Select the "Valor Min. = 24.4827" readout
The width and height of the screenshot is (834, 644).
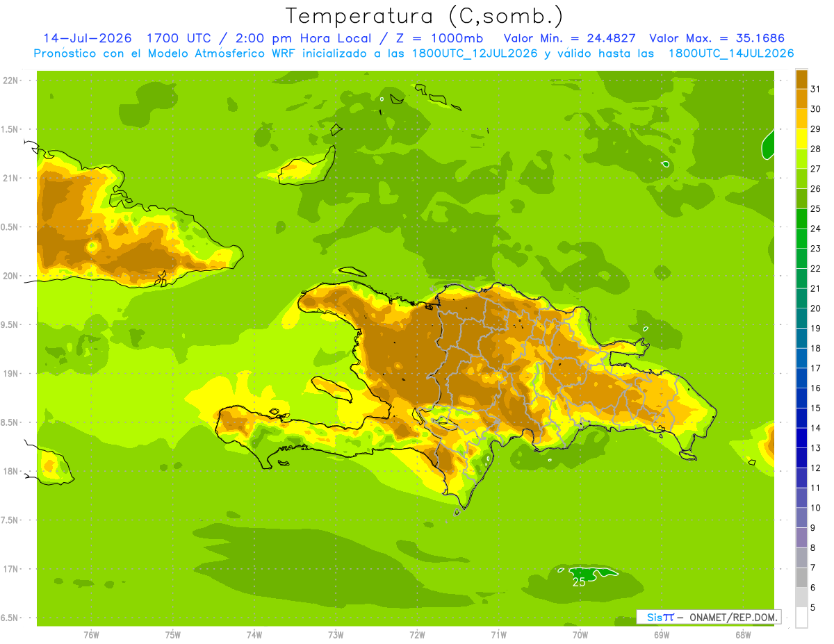pyautogui.click(x=570, y=38)
